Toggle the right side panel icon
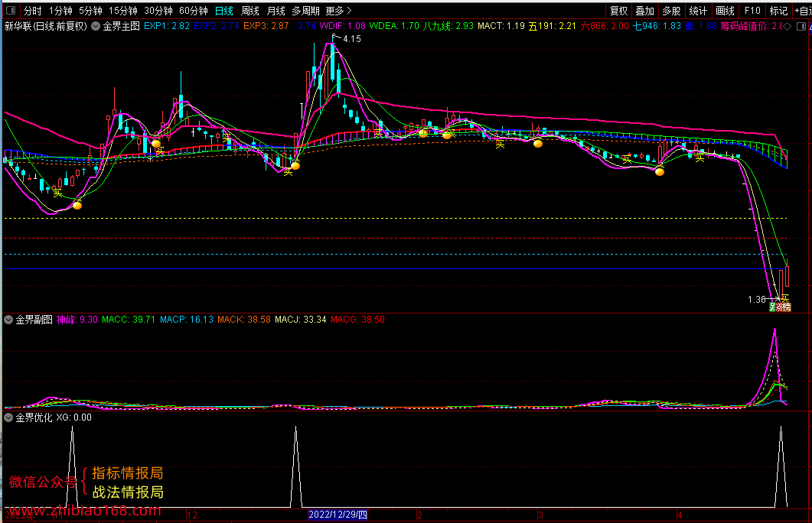 tap(801, 26)
